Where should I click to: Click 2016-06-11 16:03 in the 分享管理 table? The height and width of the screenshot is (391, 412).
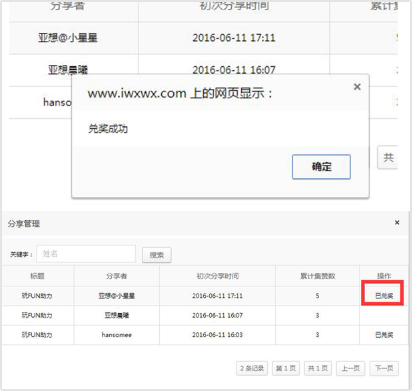click(x=217, y=335)
